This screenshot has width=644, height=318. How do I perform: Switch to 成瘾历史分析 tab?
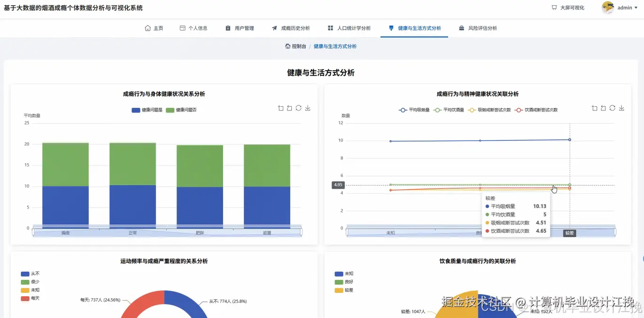(291, 28)
